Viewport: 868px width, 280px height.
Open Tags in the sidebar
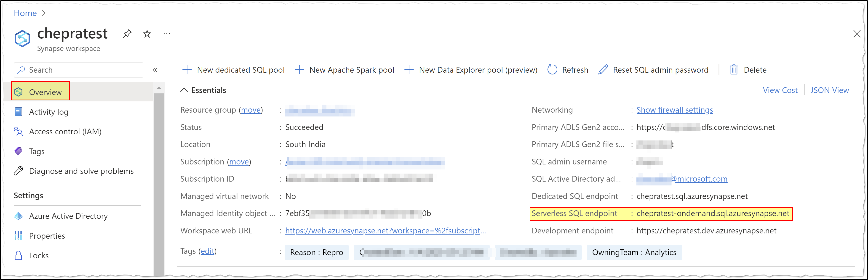click(37, 151)
